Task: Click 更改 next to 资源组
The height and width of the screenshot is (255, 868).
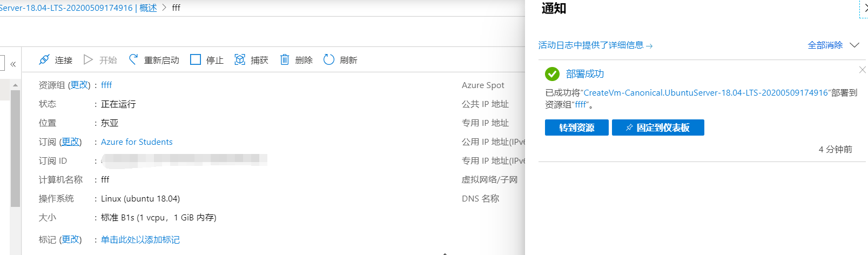Action: (x=79, y=85)
